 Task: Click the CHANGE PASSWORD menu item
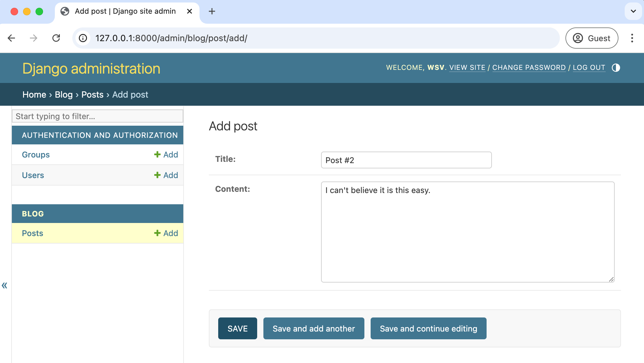click(x=529, y=67)
